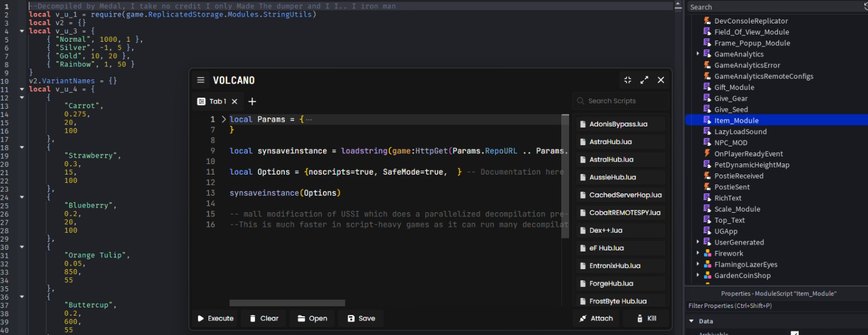Open the Volcano hamburger menu
This screenshot has height=335, width=868.
click(x=201, y=80)
